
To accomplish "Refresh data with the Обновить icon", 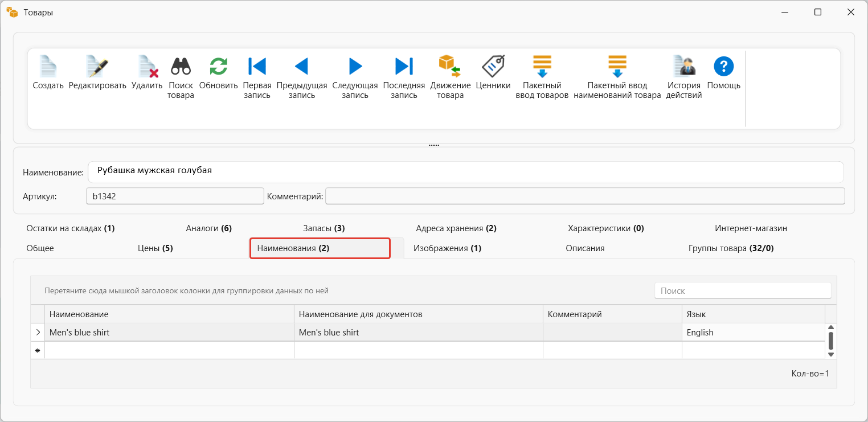I will [218, 66].
